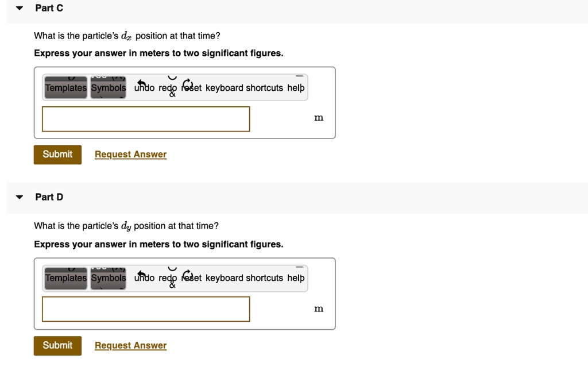The width and height of the screenshot is (588, 374).
Task: Submit the Part C answer
Action: pyautogui.click(x=57, y=155)
